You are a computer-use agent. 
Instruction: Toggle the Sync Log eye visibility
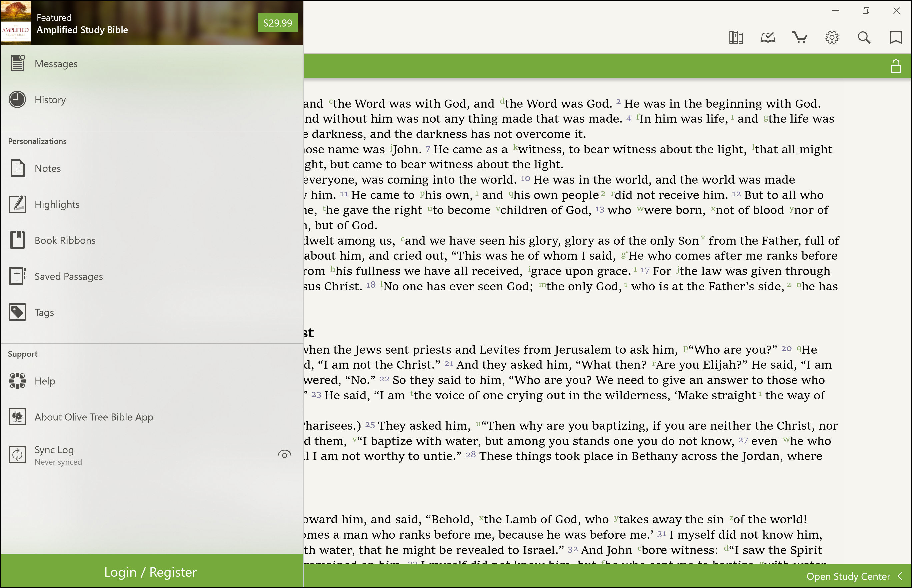point(284,455)
